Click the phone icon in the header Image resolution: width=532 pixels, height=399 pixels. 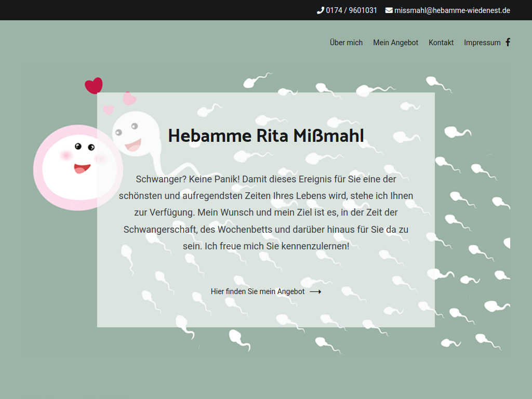[321, 10]
